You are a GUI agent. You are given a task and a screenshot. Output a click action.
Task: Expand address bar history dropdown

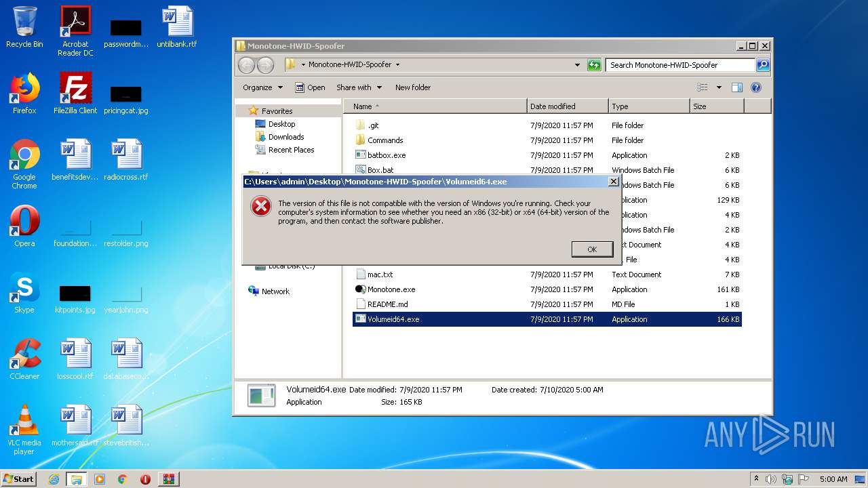tap(577, 65)
